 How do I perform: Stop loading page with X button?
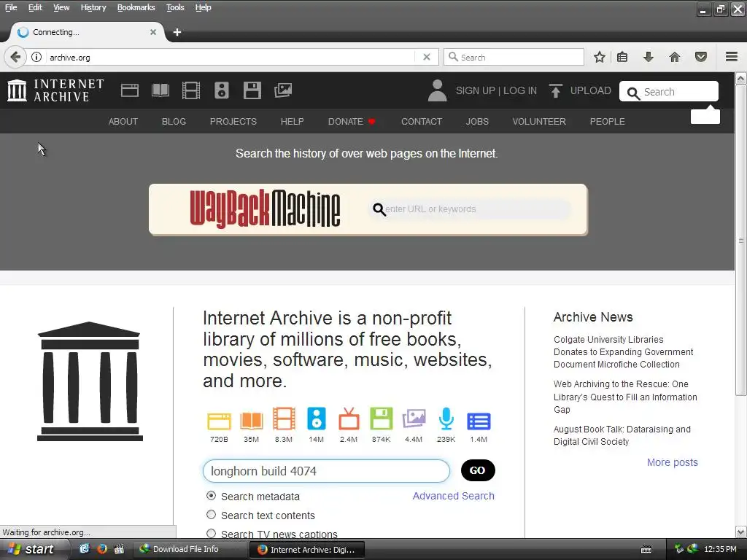click(427, 57)
